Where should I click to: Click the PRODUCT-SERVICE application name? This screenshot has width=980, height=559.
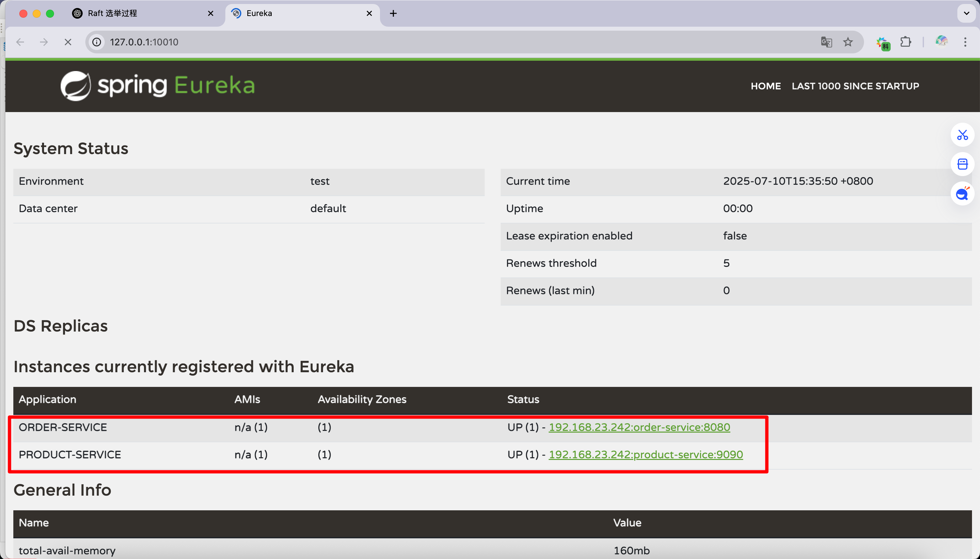(x=70, y=455)
